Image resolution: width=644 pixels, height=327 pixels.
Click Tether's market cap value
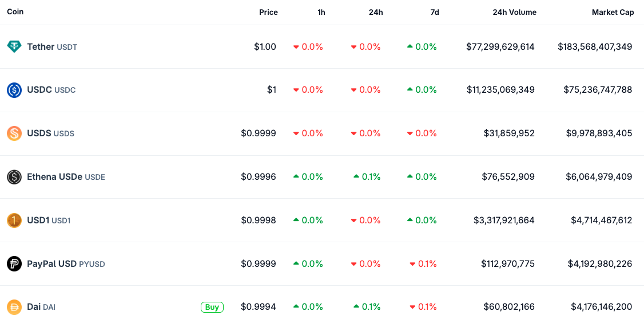click(x=595, y=47)
